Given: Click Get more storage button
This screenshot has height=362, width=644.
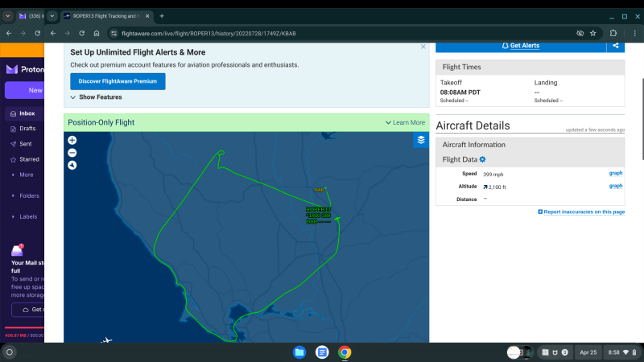Looking at the screenshot, I should pos(28,310).
